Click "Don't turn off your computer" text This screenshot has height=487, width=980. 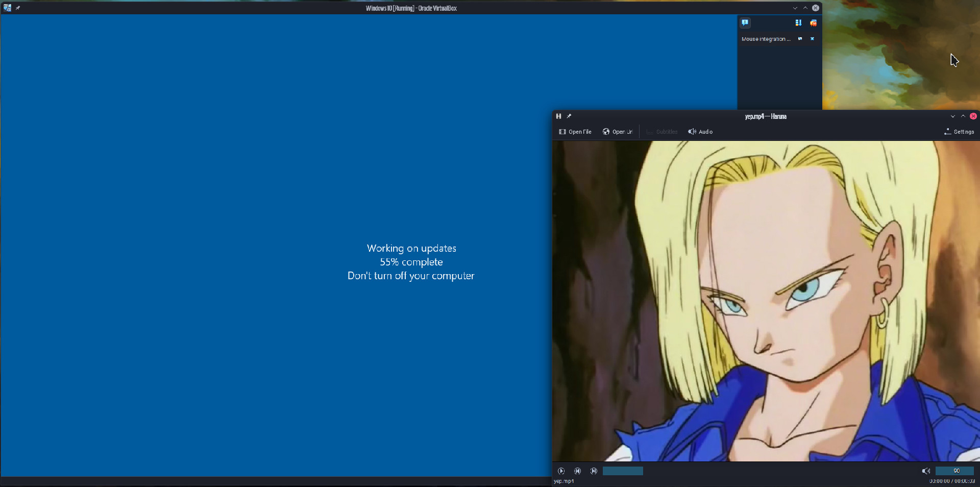click(411, 276)
